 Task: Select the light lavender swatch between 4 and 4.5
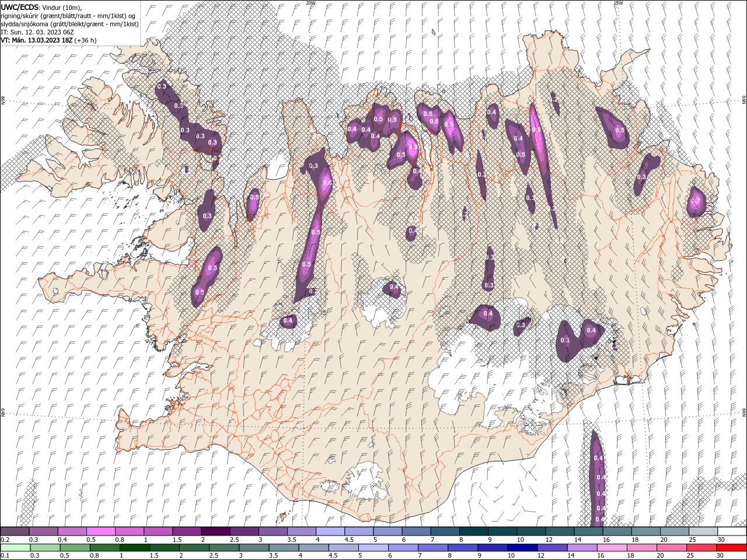click(329, 531)
